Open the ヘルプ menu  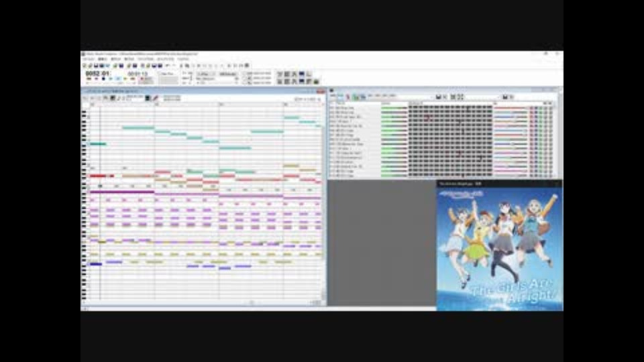(x=182, y=59)
